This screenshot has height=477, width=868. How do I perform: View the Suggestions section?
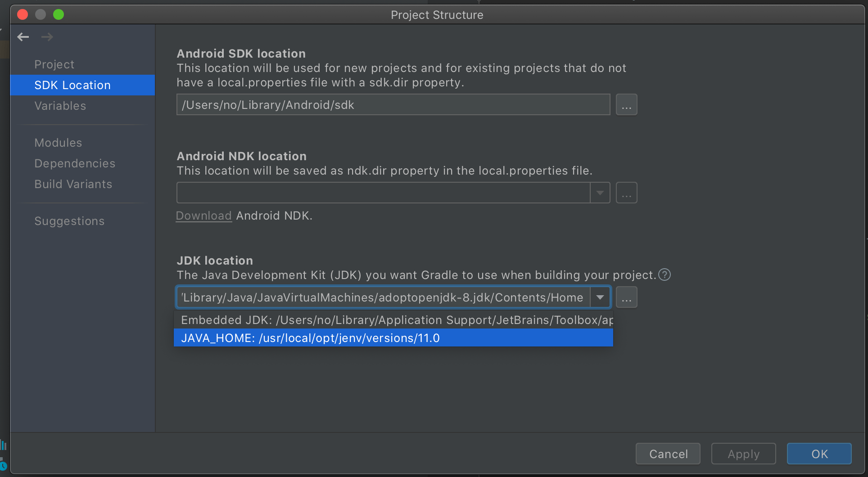69,220
